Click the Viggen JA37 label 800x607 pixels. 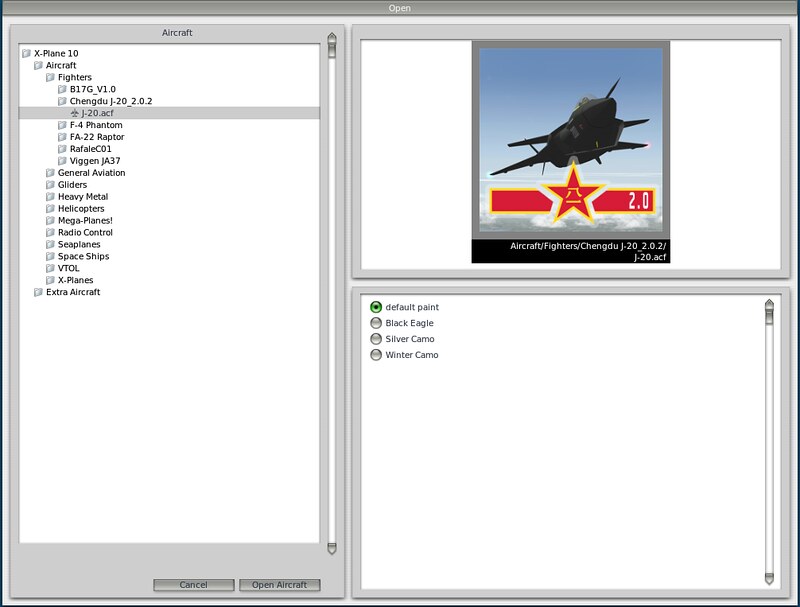95,161
